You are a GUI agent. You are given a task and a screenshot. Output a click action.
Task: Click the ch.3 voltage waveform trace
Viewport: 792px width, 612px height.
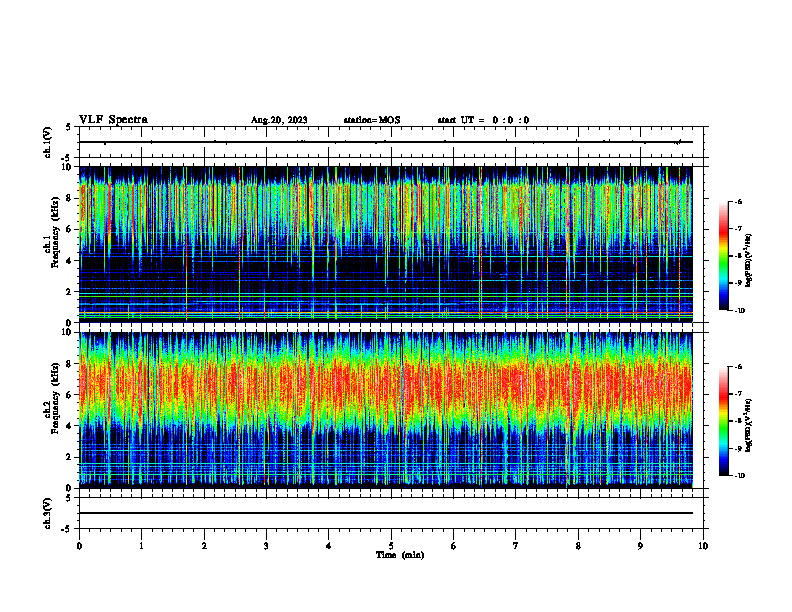point(386,513)
